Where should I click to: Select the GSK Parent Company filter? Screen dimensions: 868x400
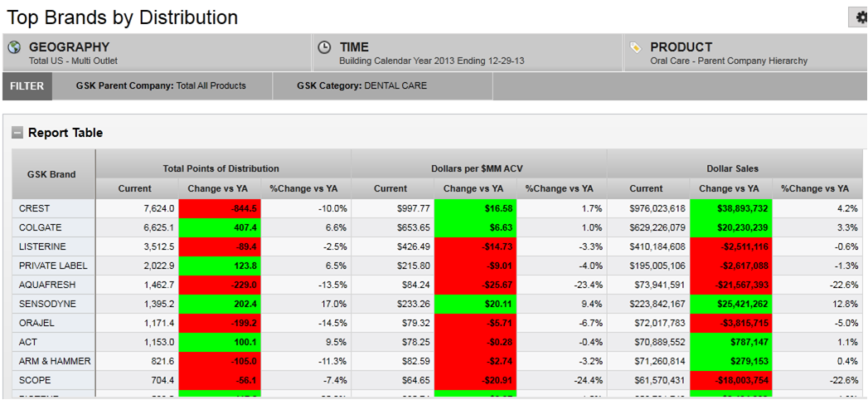pos(161,85)
